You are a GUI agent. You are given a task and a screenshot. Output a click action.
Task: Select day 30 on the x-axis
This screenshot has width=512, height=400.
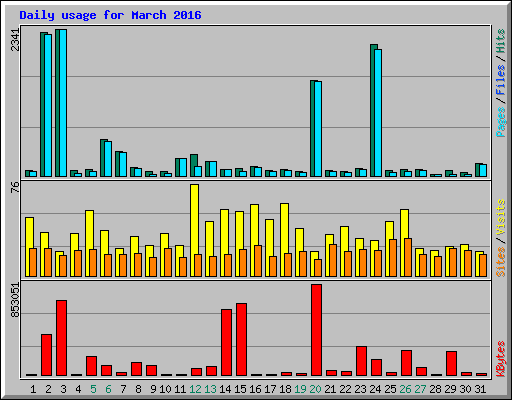coord(465,389)
